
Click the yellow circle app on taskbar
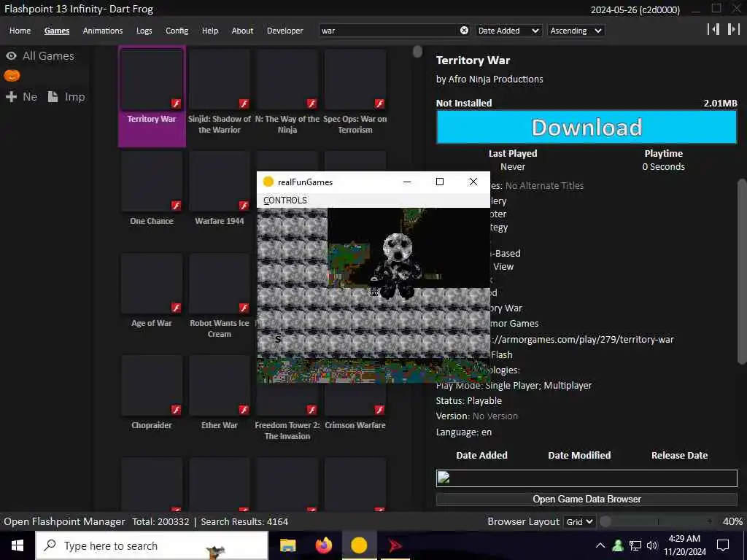(x=359, y=545)
